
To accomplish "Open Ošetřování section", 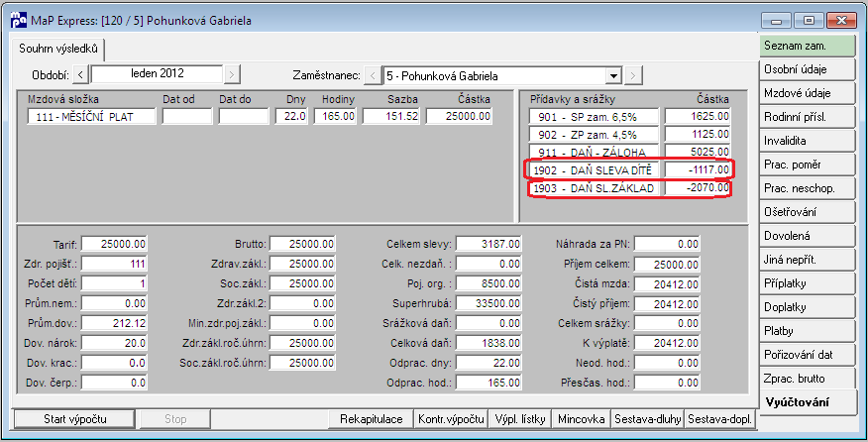I will (x=808, y=212).
